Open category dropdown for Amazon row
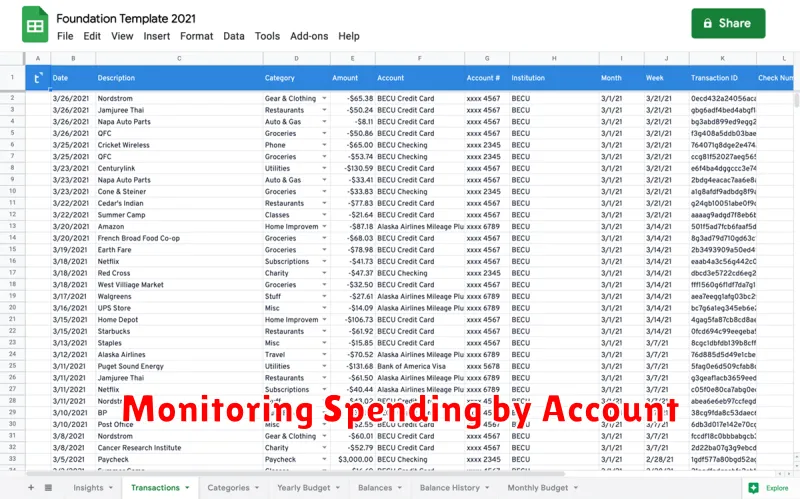The width and height of the screenshot is (800, 499). click(324, 226)
